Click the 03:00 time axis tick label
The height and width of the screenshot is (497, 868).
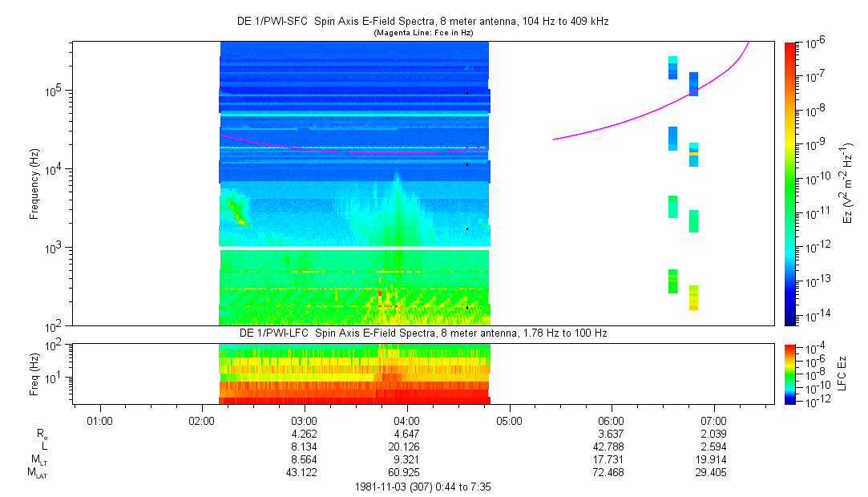click(x=304, y=420)
